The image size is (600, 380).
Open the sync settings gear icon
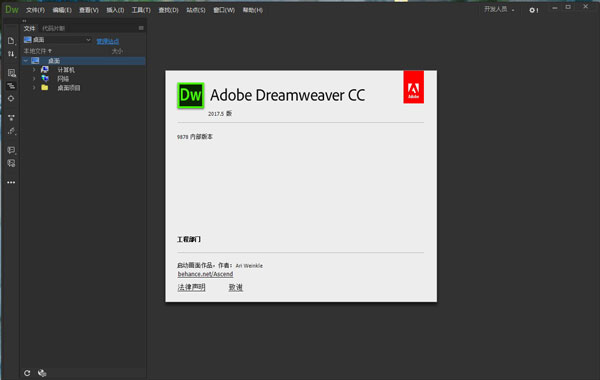533,10
